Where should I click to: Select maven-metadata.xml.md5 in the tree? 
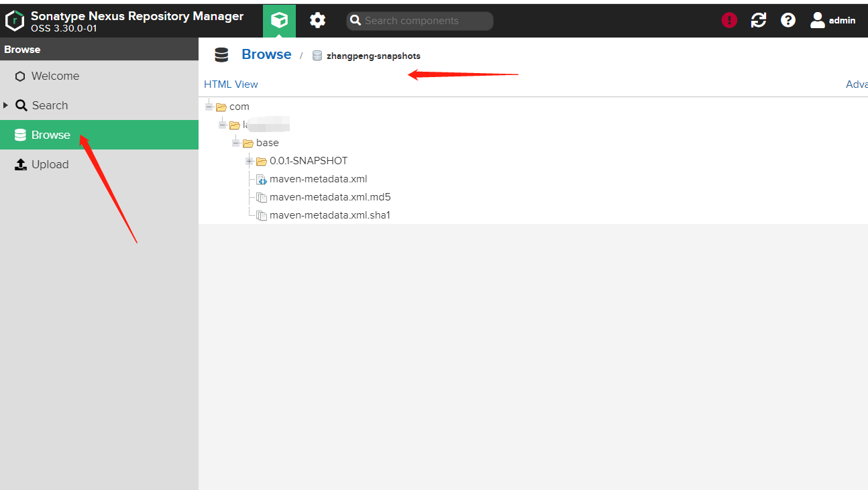pos(330,197)
